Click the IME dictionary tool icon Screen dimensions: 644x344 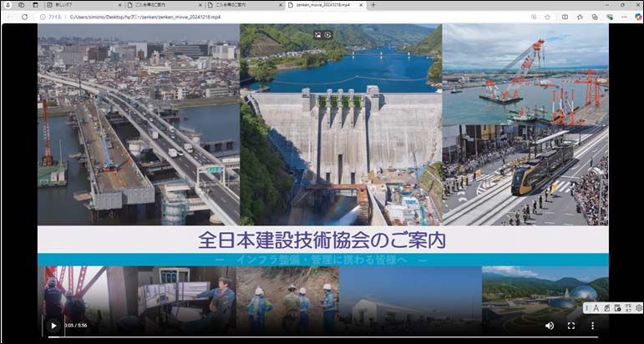pos(617,308)
